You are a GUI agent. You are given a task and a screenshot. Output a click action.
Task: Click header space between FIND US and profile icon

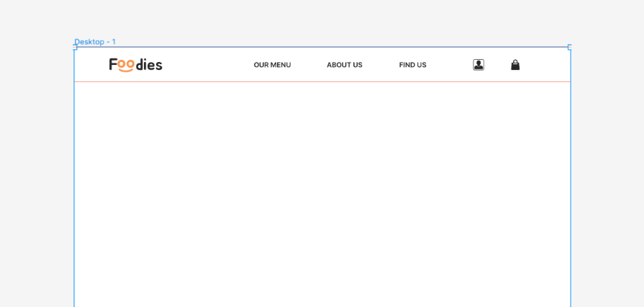pyautogui.click(x=450, y=65)
